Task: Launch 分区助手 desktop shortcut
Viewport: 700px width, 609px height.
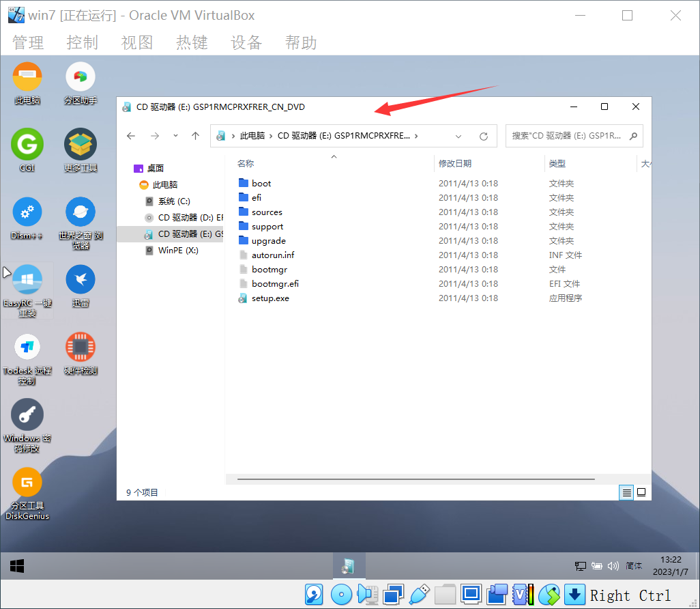Action: tap(81, 83)
